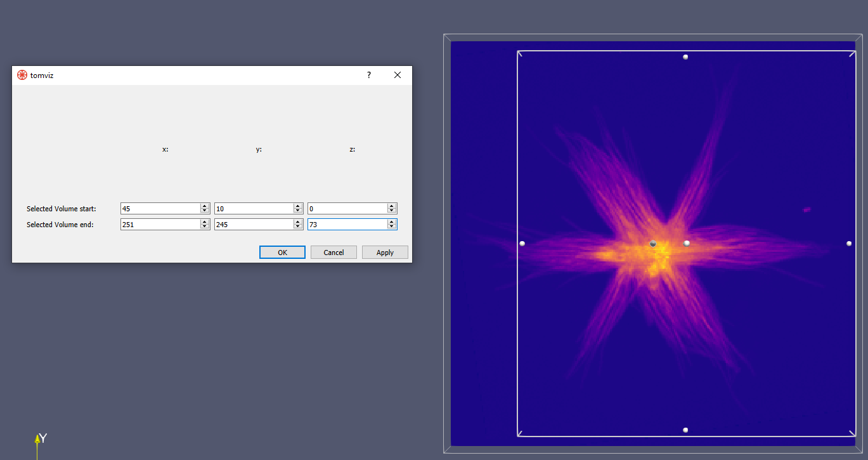This screenshot has height=460, width=868.
Task: Click the left edge handle of crop box
Action: click(x=522, y=244)
